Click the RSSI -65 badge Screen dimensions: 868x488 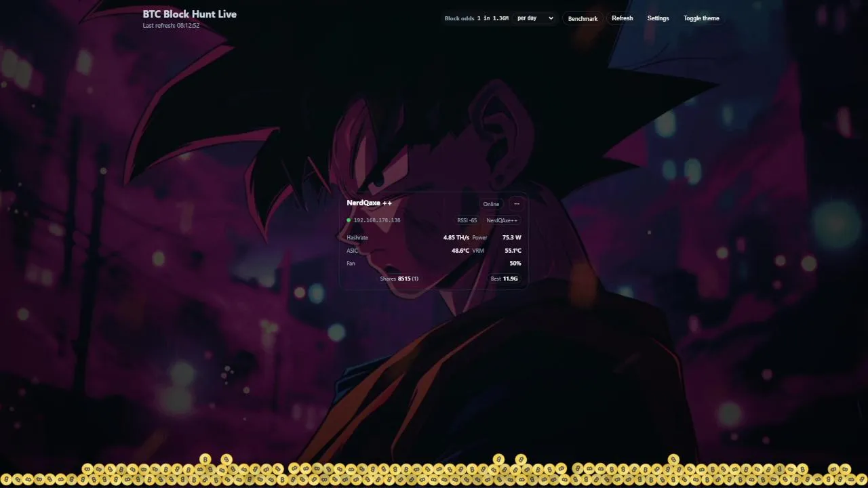pos(467,220)
